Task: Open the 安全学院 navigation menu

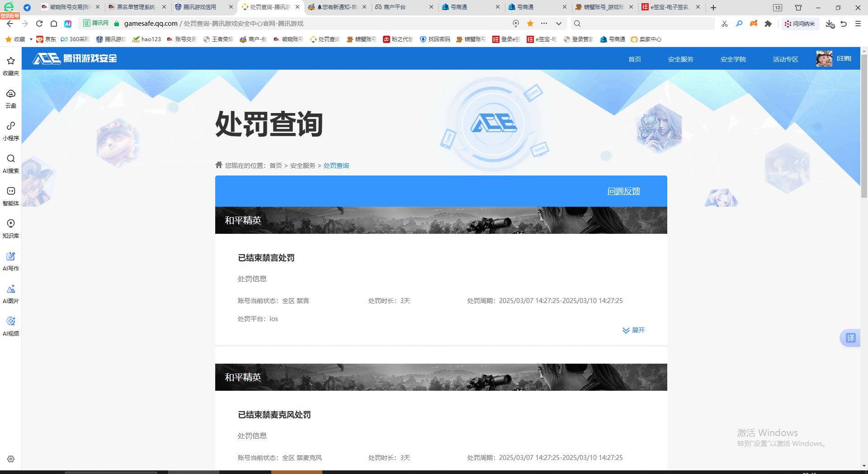Action: (x=733, y=59)
